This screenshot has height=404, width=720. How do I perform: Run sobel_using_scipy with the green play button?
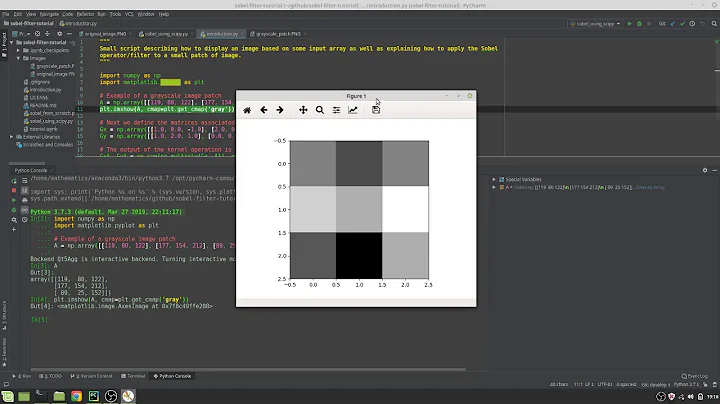(x=630, y=23)
